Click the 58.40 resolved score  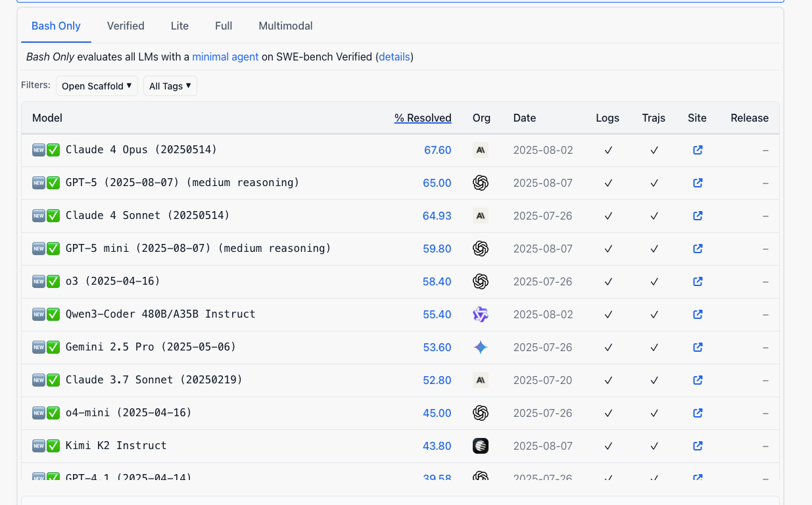(437, 282)
